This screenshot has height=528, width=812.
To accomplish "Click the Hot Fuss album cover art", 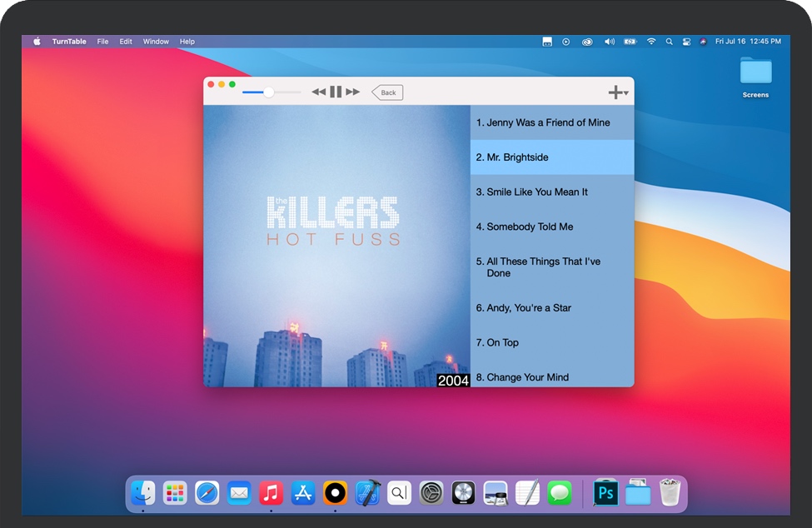I will coord(336,246).
